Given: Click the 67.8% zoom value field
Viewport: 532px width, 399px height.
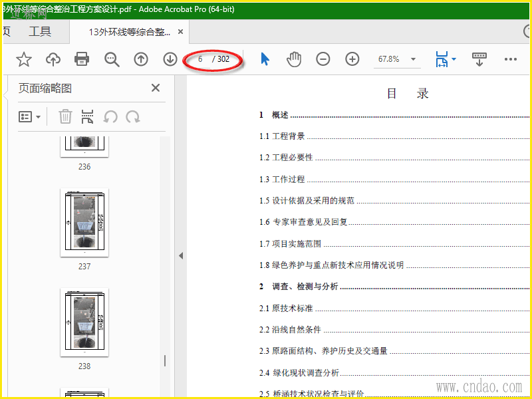Looking at the screenshot, I should 389,59.
